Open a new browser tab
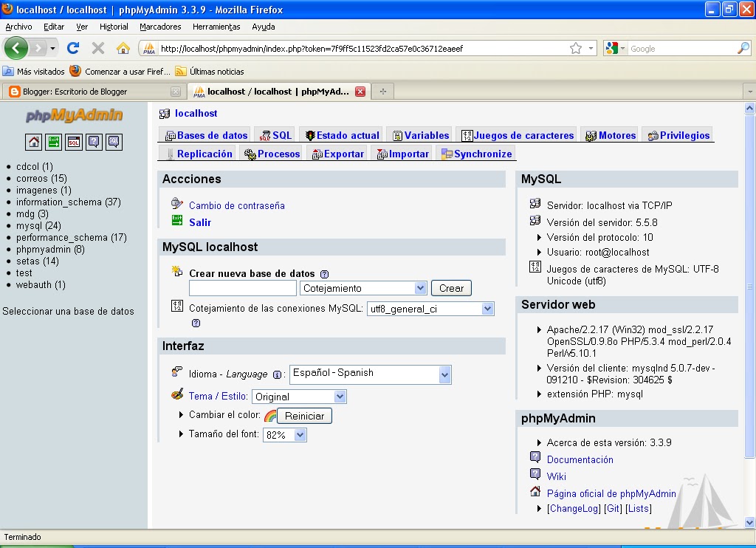This screenshot has width=756, height=548. point(383,91)
